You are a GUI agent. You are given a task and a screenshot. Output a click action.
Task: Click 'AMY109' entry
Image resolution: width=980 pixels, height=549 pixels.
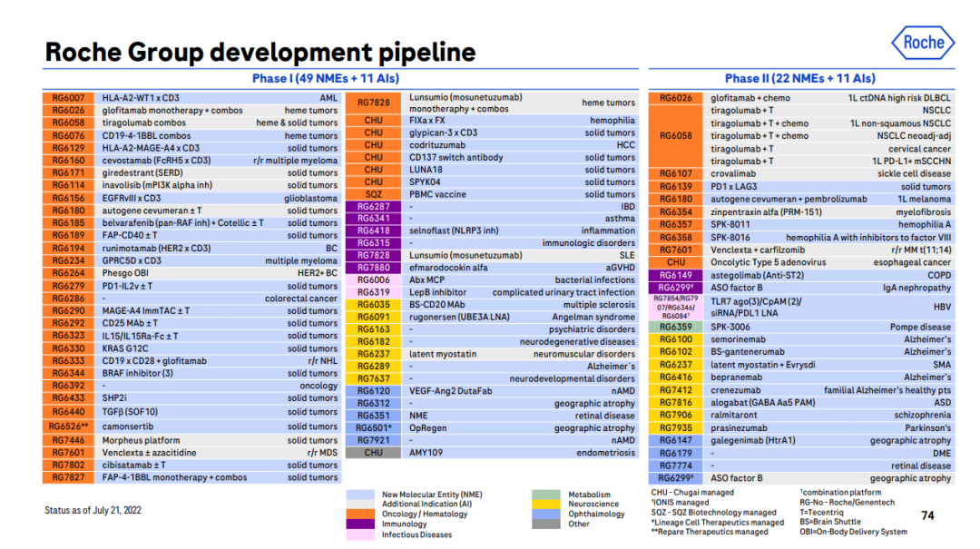426,453
